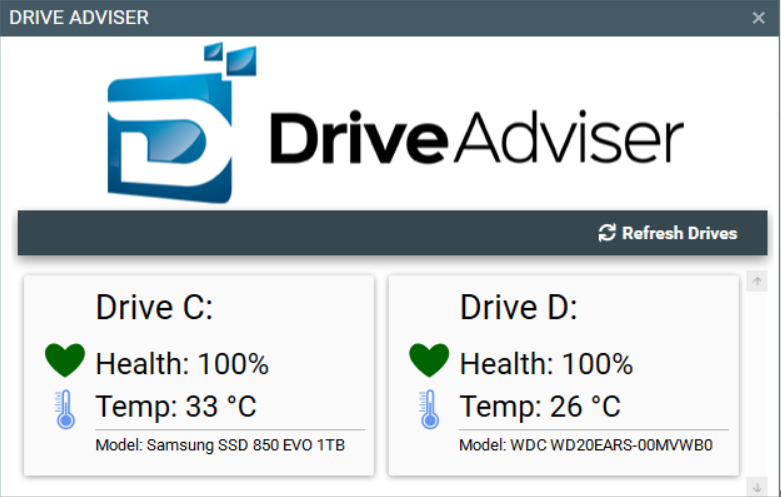
Task: Click the DriveAdviser logo icon
Action: coord(182,123)
